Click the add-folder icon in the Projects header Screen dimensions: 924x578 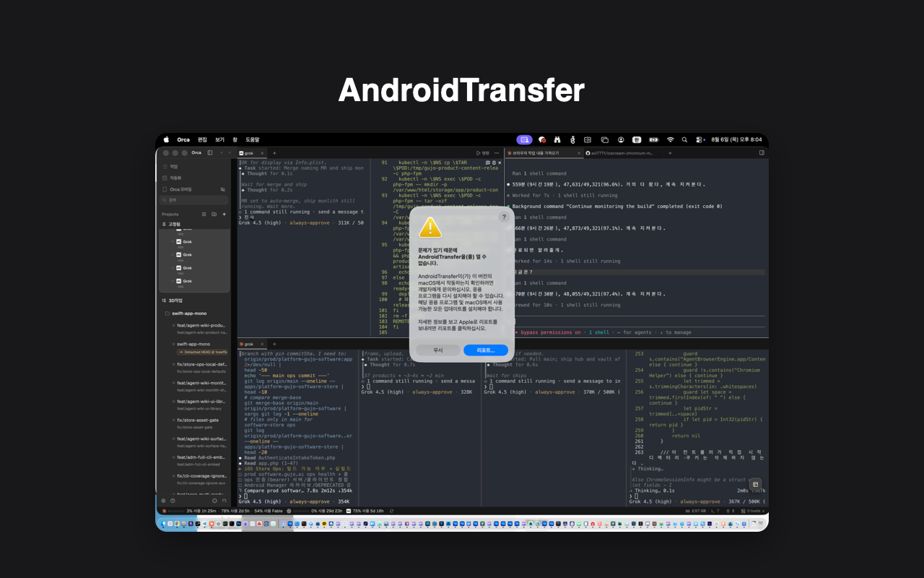coord(214,215)
